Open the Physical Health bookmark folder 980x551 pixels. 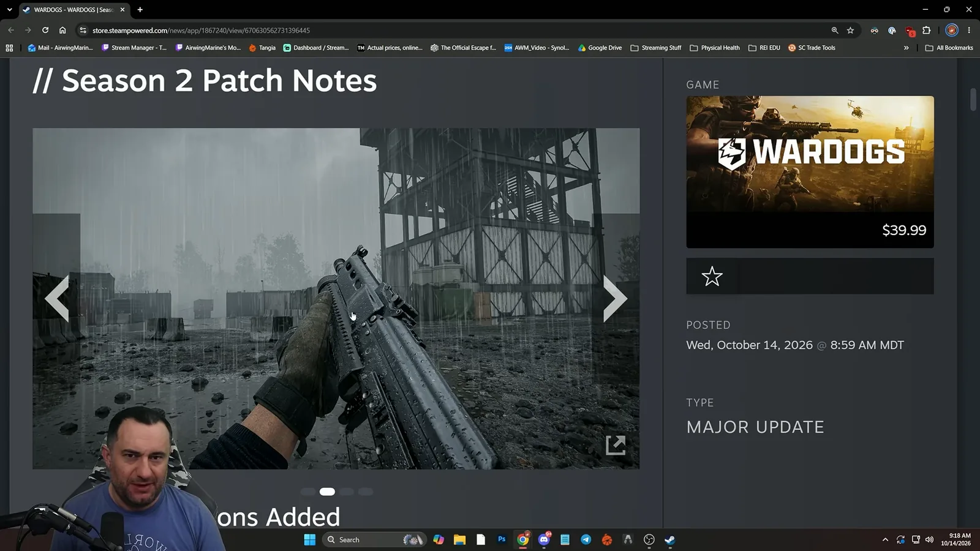(714, 48)
